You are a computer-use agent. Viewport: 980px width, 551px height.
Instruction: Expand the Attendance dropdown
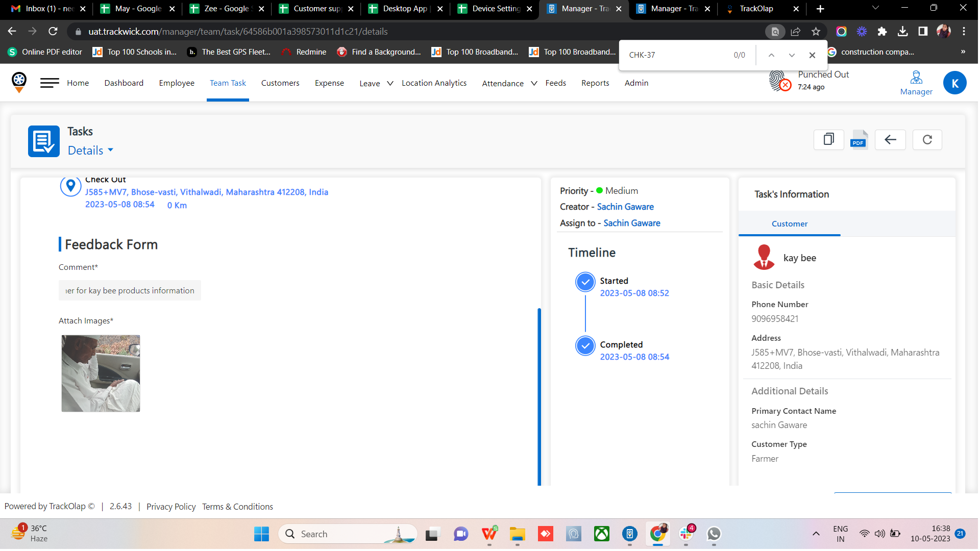tap(507, 83)
